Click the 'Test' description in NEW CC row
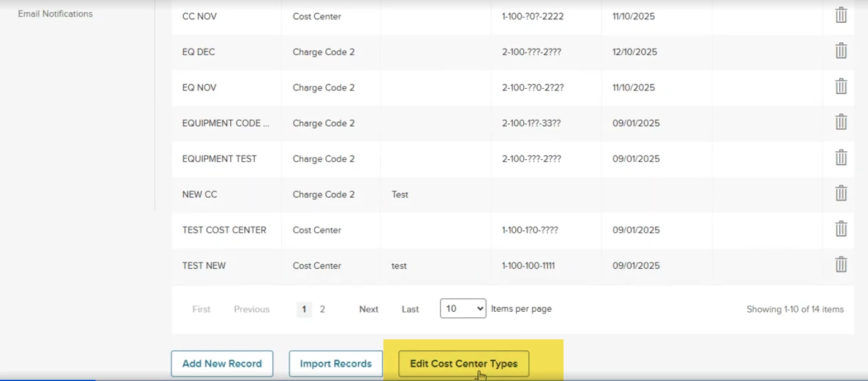This screenshot has width=868, height=381. [400, 194]
